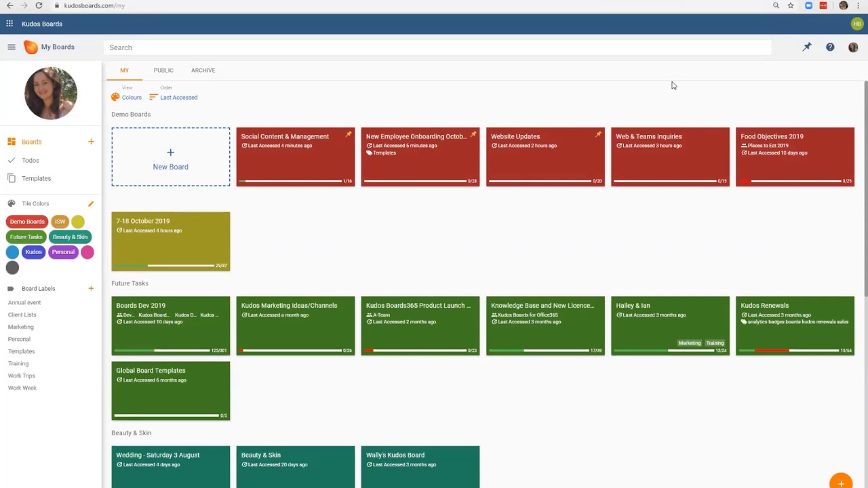Viewport: 868px width, 488px height.
Task: Select the unlabeled dark gray color chip
Action: (12, 268)
